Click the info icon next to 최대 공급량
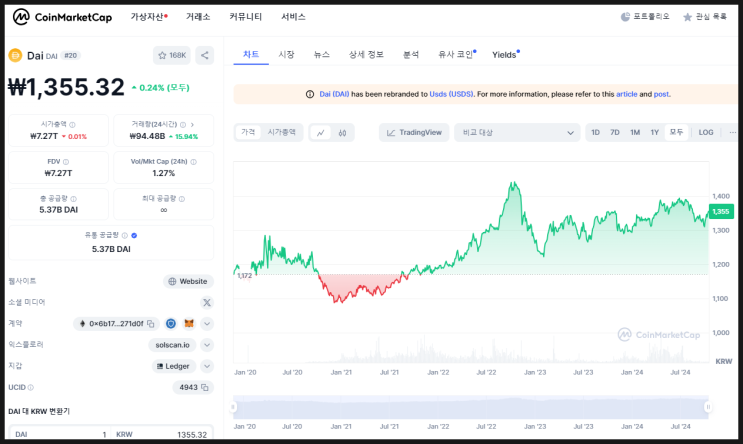This screenshot has height=444, width=743. tap(182, 199)
